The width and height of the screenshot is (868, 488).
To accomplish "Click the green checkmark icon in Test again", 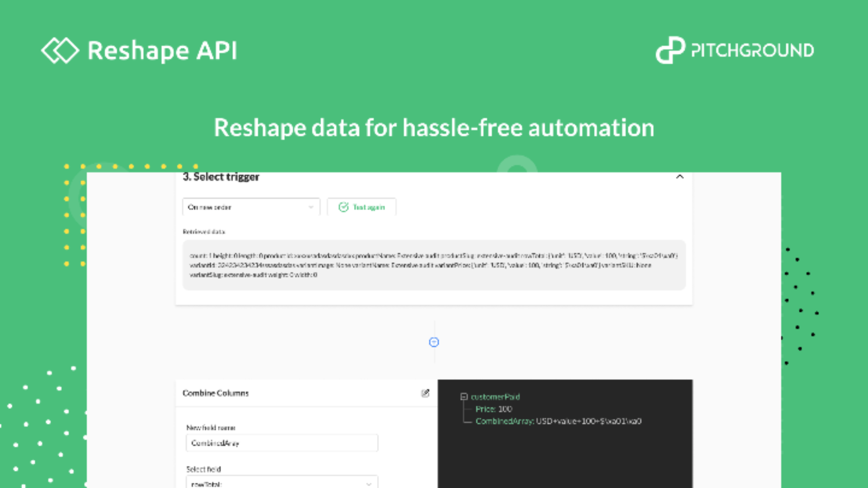I will [344, 207].
